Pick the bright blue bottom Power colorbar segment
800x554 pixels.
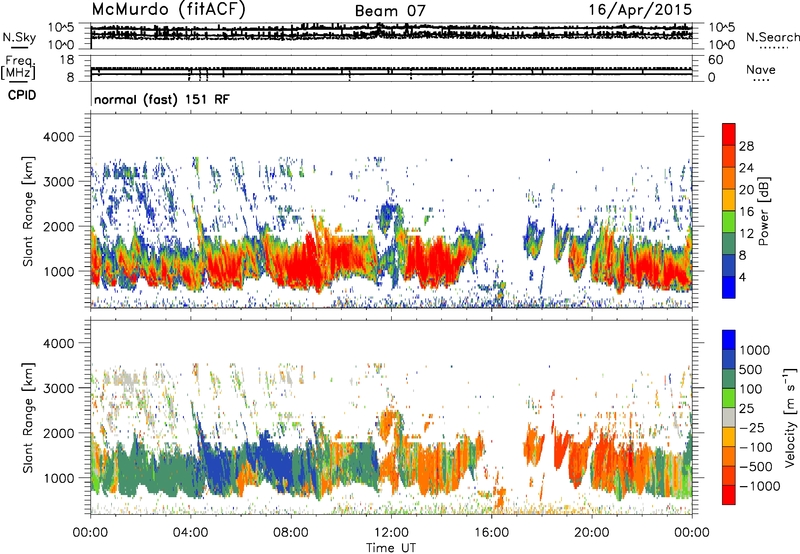tap(729, 287)
